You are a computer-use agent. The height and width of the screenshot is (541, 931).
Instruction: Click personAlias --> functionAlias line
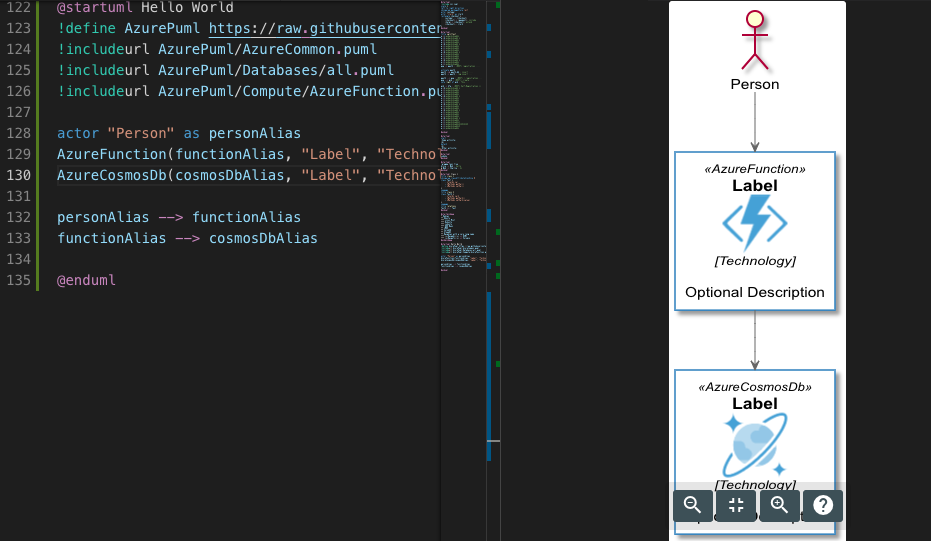179,217
